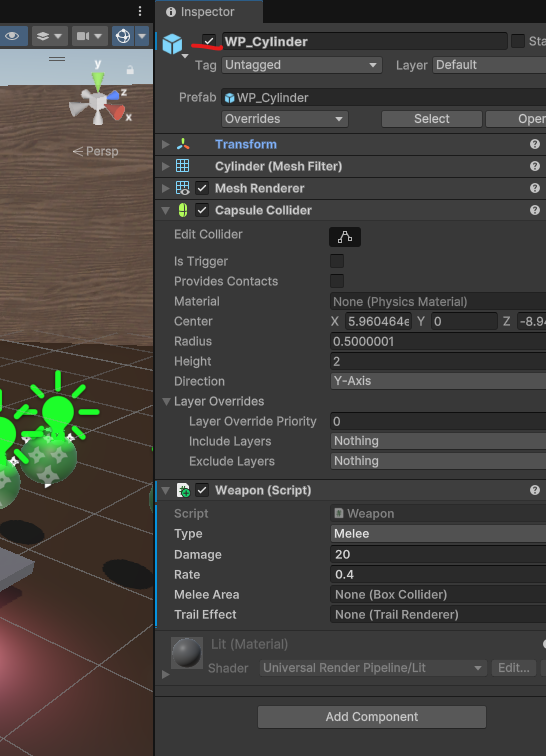Edit the weapon Rate field

[438, 575]
